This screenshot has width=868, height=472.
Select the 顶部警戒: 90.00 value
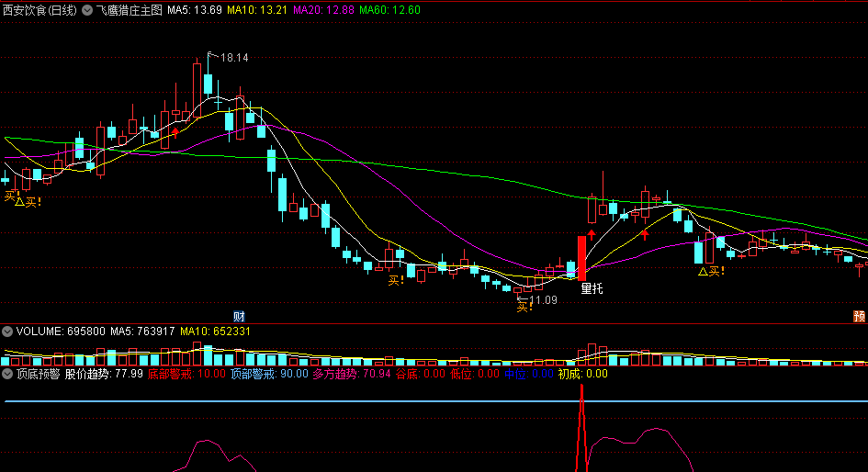click(269, 374)
